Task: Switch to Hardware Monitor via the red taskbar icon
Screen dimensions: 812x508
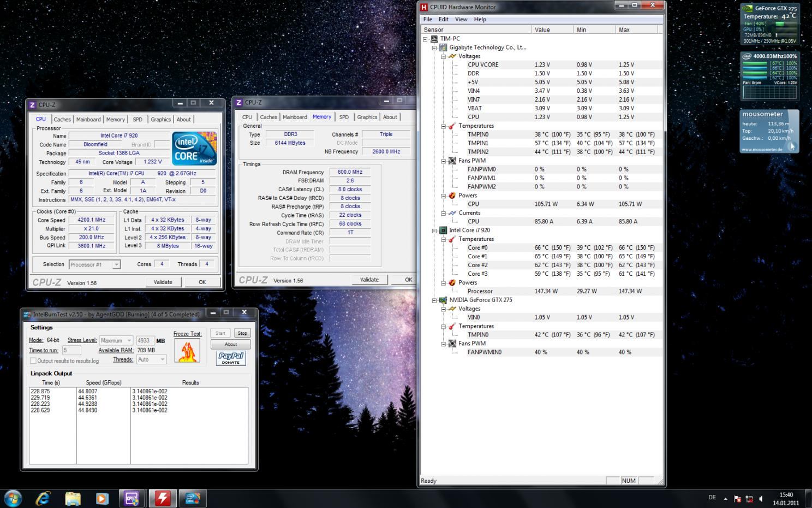Action: click(163, 498)
